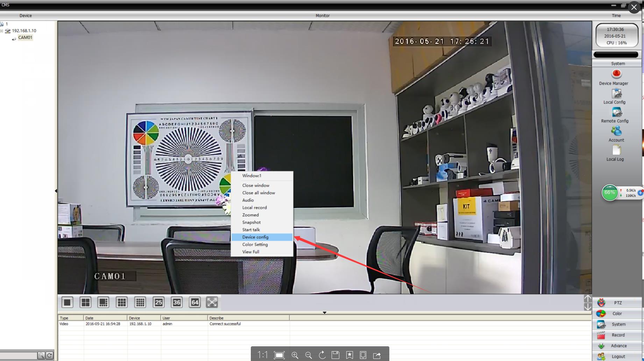Open the Color adjustment panel

[617, 314]
